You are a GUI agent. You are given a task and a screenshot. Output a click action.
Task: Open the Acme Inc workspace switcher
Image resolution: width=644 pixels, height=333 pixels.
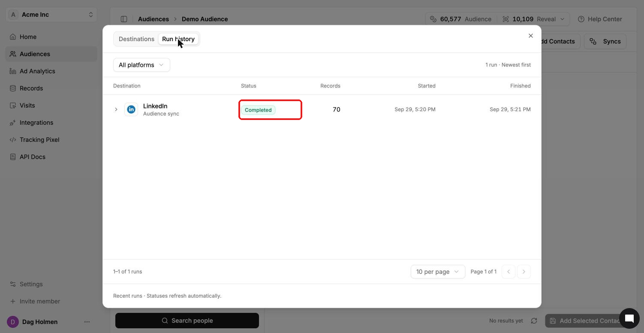click(x=51, y=15)
